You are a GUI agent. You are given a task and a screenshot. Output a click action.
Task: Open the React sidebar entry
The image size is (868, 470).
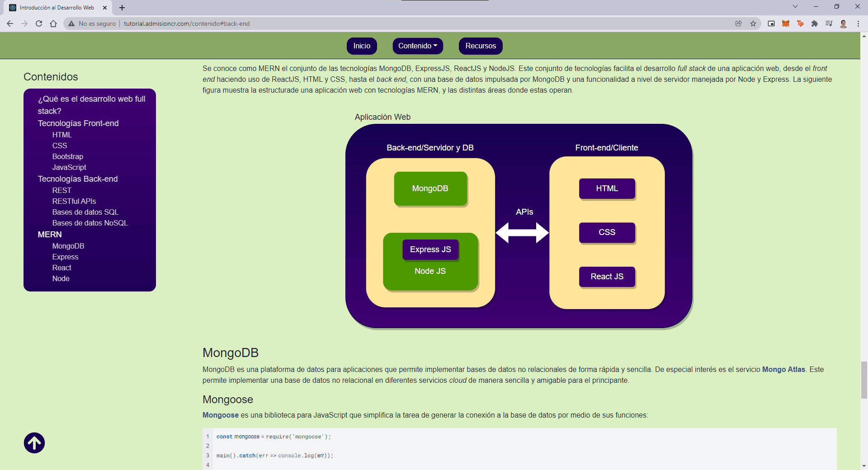62,268
